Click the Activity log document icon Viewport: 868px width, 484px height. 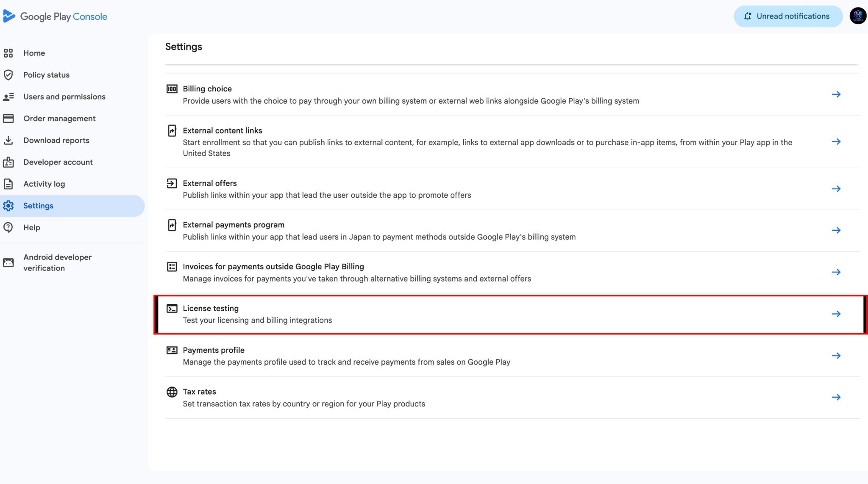8,184
